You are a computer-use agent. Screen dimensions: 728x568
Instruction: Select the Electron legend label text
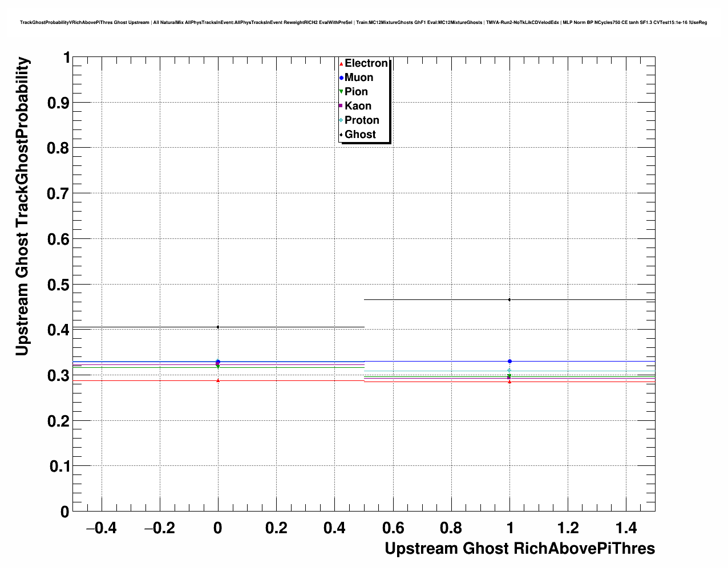click(x=366, y=63)
